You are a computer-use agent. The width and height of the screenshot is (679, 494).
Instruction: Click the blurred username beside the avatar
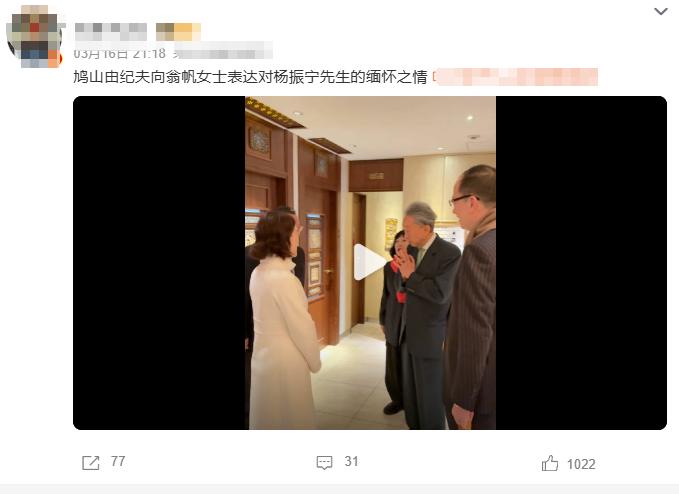pos(111,32)
